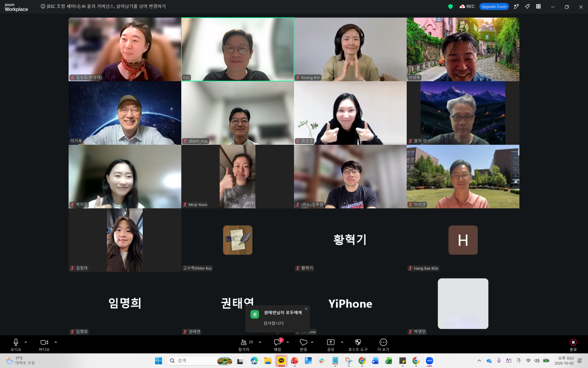Open Microsoft Edge from the taskbar

[254, 361]
